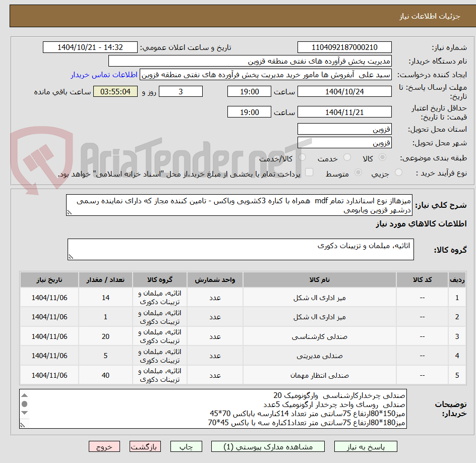Click the response deadline time 19:00 field
This screenshot has width=476, height=463.
point(249,91)
